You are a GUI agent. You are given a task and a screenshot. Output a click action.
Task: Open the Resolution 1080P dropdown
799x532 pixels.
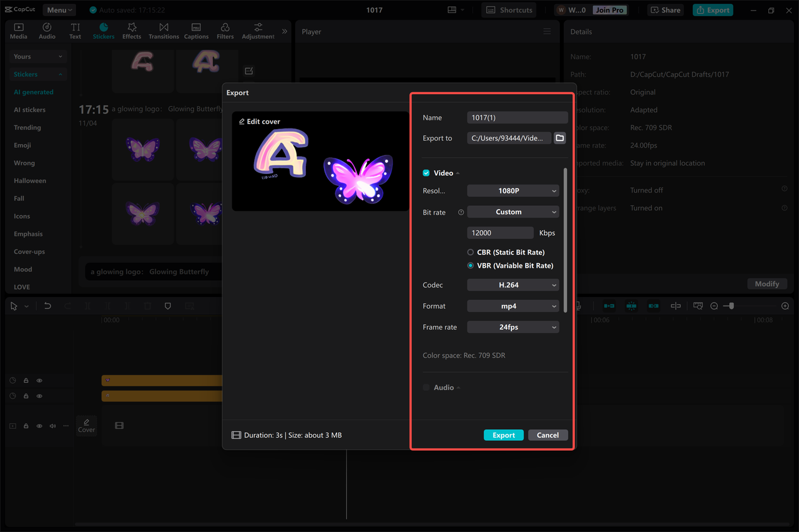[x=513, y=191]
